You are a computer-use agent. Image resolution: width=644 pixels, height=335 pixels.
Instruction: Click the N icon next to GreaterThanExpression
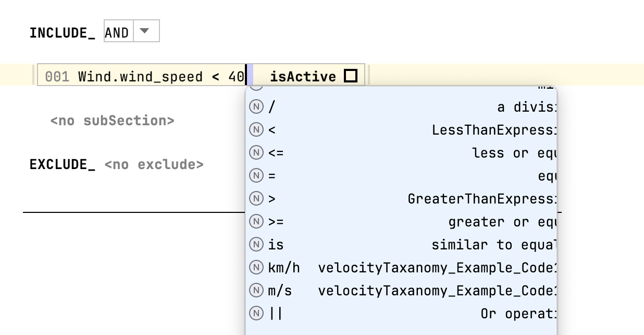[256, 199]
